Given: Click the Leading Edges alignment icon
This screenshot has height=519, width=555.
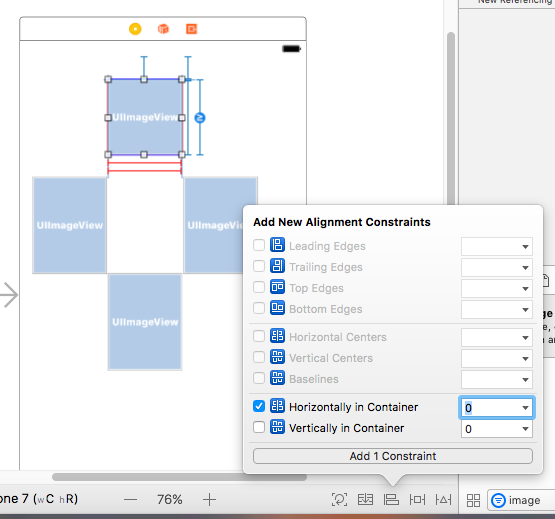Looking at the screenshot, I should tap(278, 245).
